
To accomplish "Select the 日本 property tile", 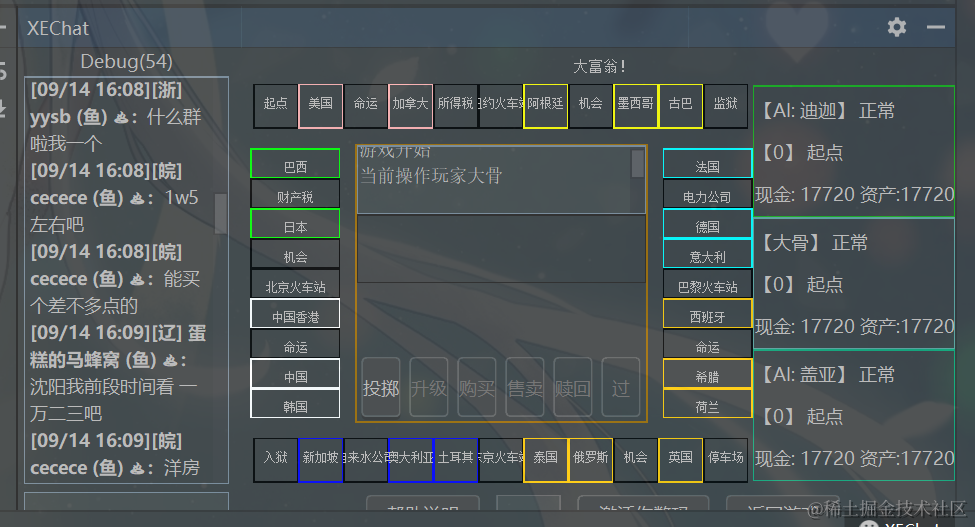I will click(295, 223).
